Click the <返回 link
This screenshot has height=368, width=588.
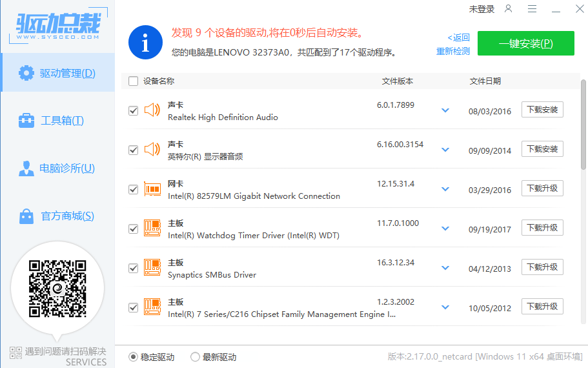[x=459, y=37]
